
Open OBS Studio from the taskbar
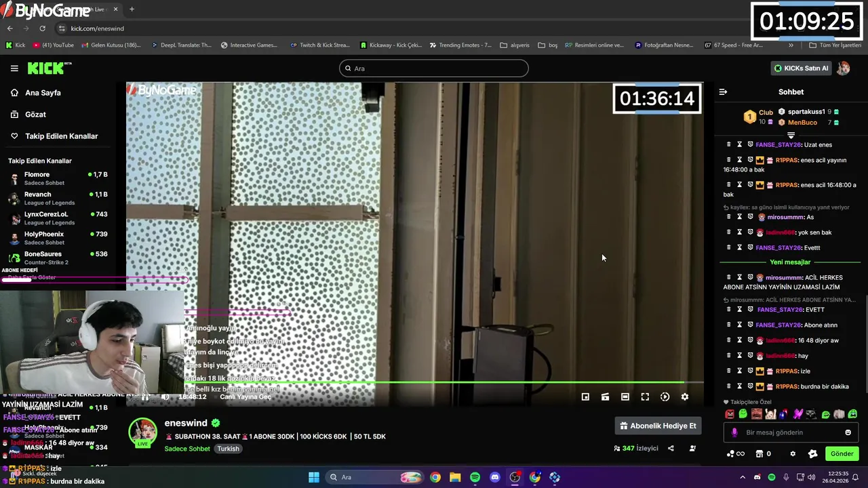(515, 477)
